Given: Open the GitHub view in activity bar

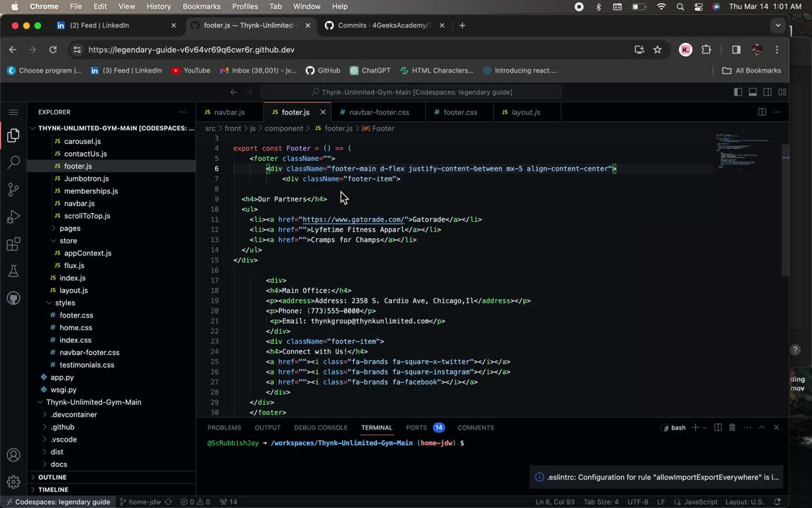Looking at the screenshot, I should 13,298.
